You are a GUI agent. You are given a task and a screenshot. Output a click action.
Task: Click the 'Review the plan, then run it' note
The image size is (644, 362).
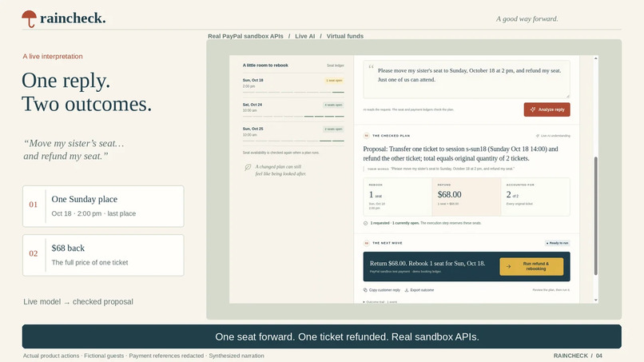[x=551, y=290]
